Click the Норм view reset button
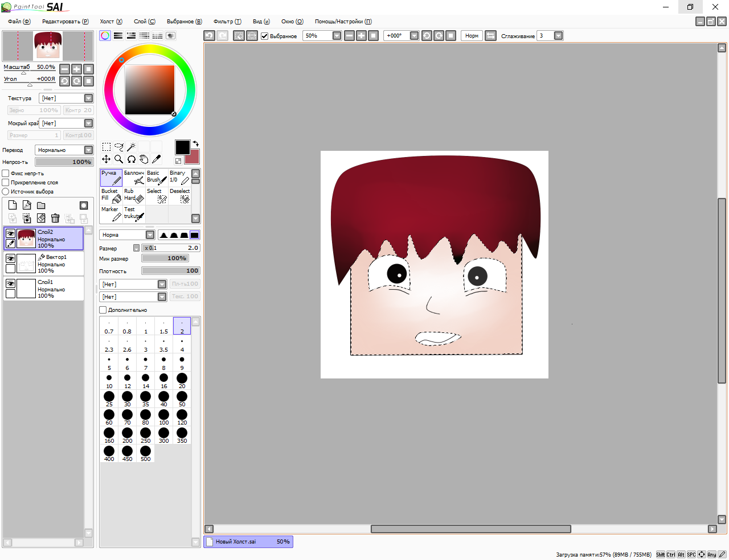Viewport: 729px width, 560px height. coord(472,36)
